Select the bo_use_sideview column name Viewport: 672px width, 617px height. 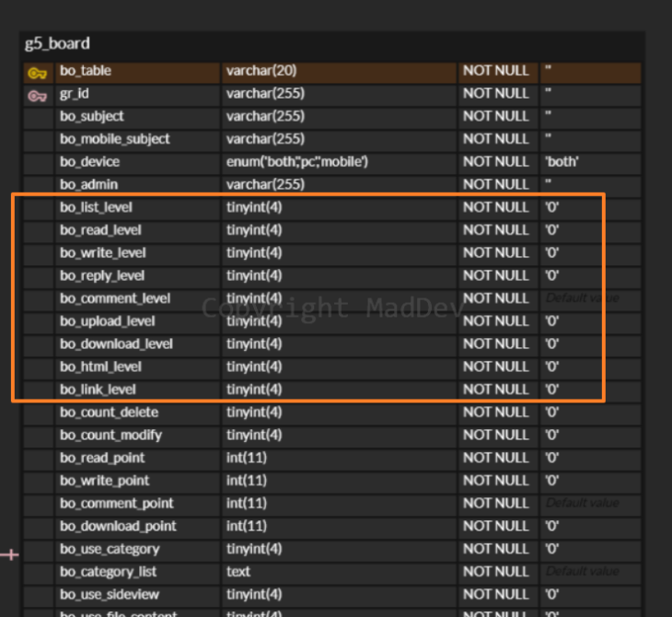click(110, 594)
